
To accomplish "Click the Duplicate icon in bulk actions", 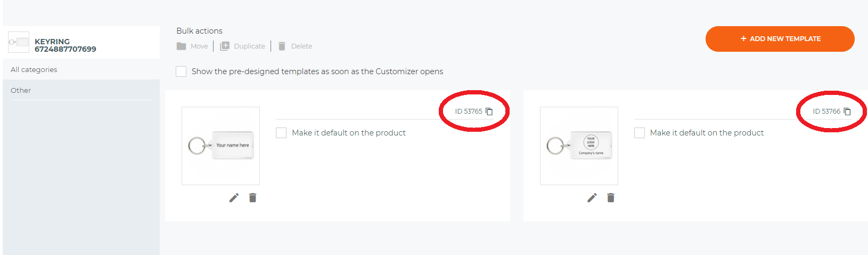I will pos(225,46).
